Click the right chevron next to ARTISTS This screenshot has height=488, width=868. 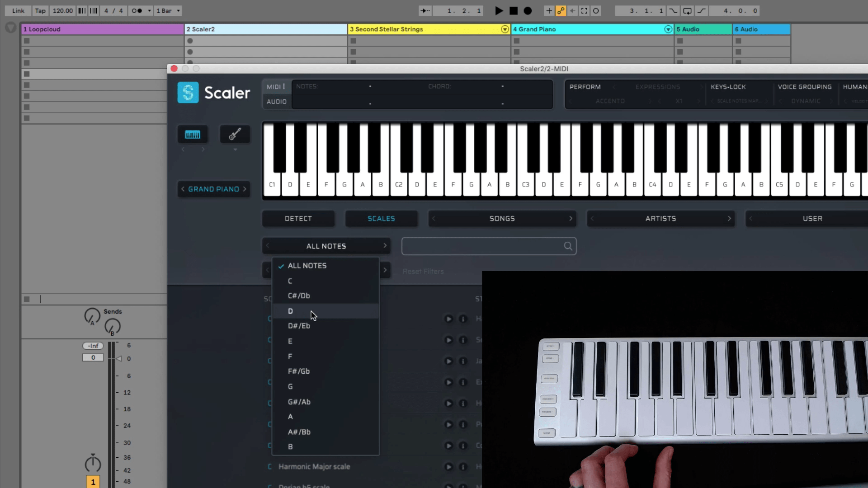pos(729,219)
